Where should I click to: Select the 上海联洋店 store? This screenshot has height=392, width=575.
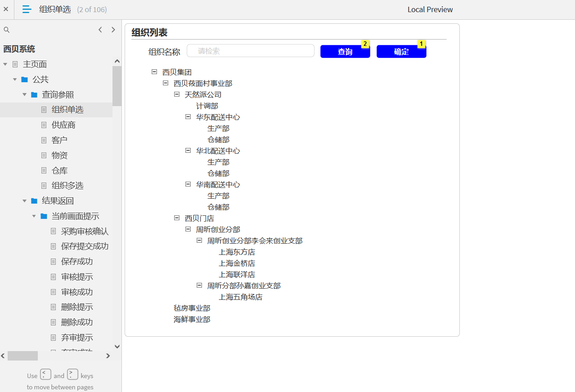237,275
